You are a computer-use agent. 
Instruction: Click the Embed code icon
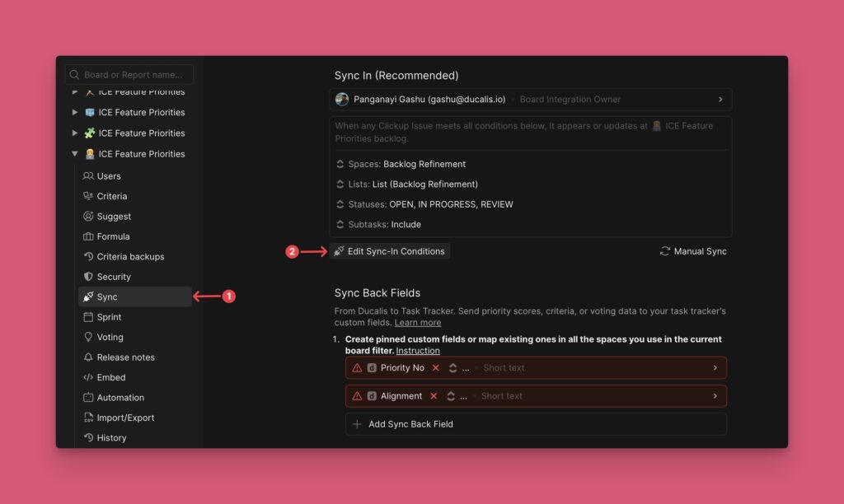click(87, 377)
